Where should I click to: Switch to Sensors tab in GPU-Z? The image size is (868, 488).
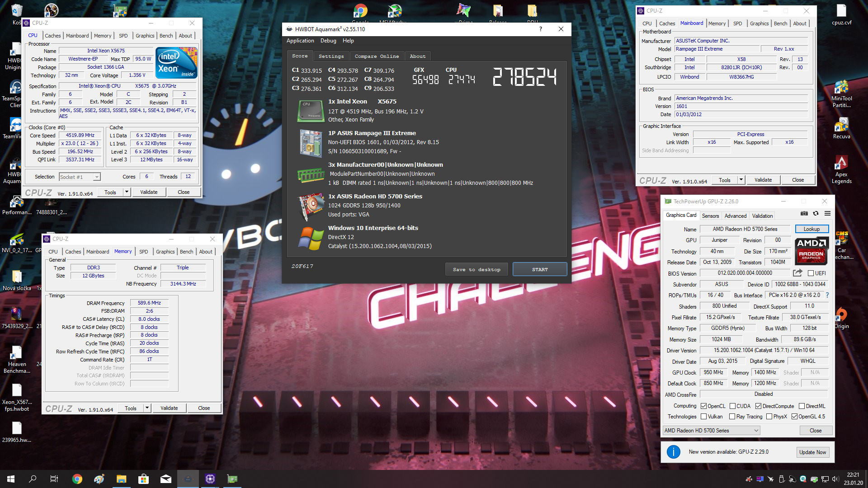pos(710,216)
